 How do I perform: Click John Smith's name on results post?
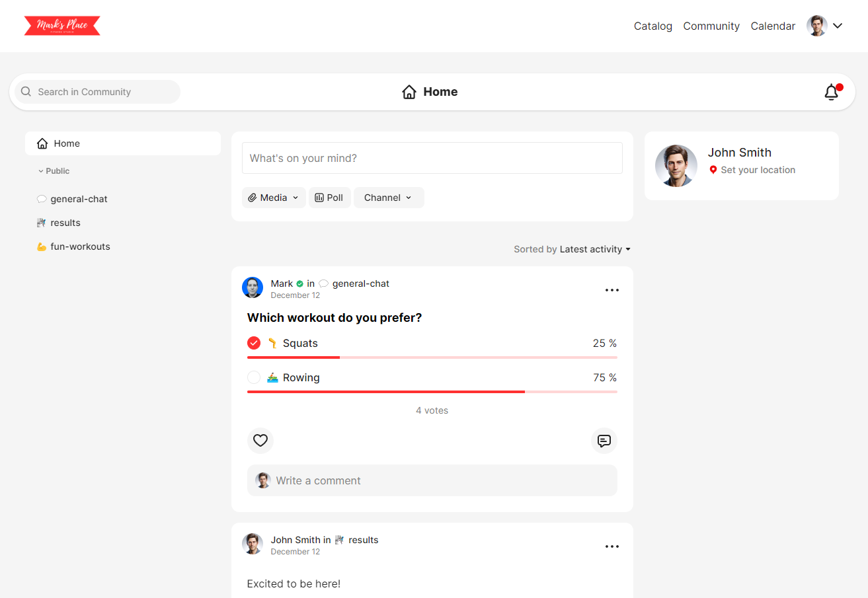click(296, 540)
